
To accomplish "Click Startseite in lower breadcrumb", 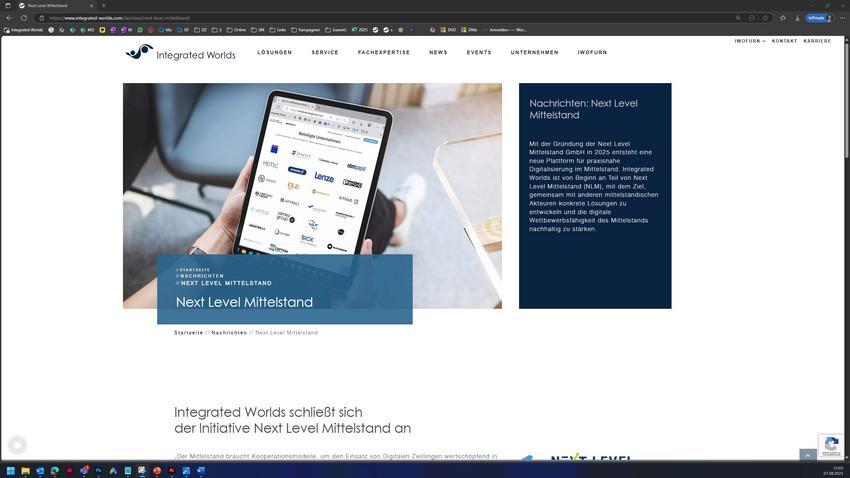I will [188, 333].
